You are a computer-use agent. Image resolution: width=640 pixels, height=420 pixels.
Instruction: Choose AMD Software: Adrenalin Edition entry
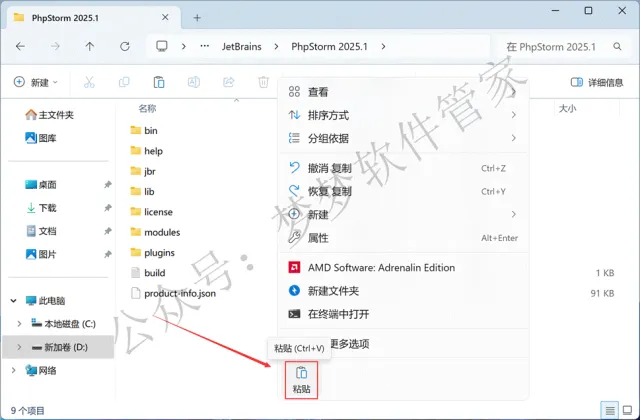tap(403, 268)
